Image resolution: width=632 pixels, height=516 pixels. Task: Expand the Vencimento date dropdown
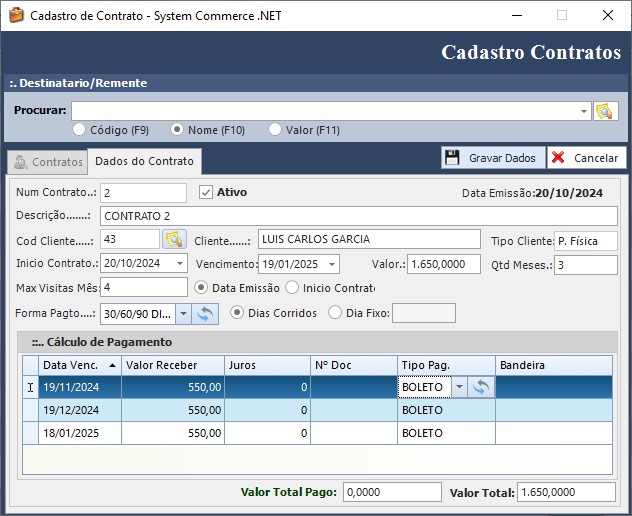click(332, 264)
